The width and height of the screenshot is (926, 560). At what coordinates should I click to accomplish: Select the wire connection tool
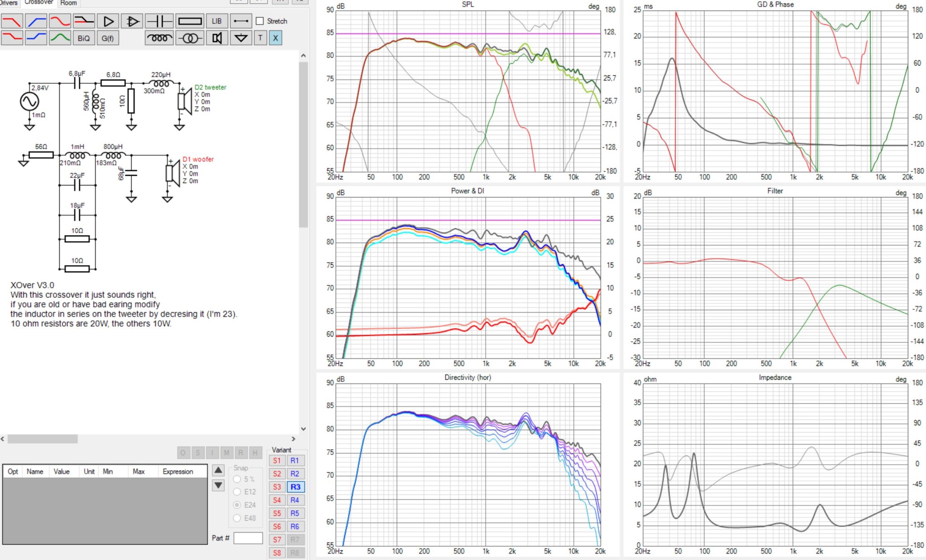coord(241,21)
